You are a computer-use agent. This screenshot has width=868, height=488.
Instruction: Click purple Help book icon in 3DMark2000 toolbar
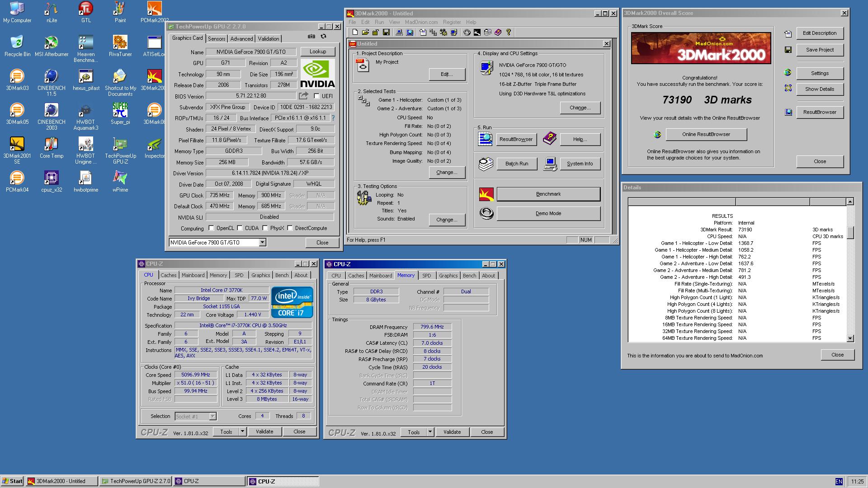coord(498,32)
